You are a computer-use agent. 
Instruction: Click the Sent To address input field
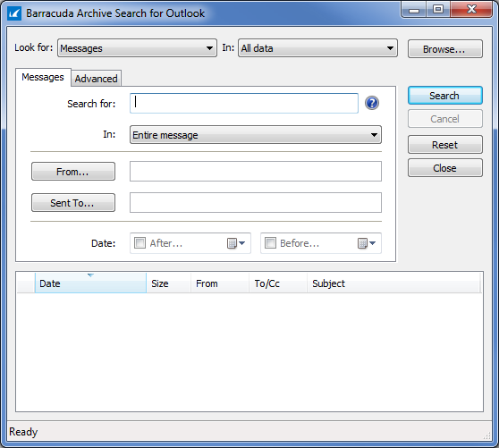click(x=256, y=202)
